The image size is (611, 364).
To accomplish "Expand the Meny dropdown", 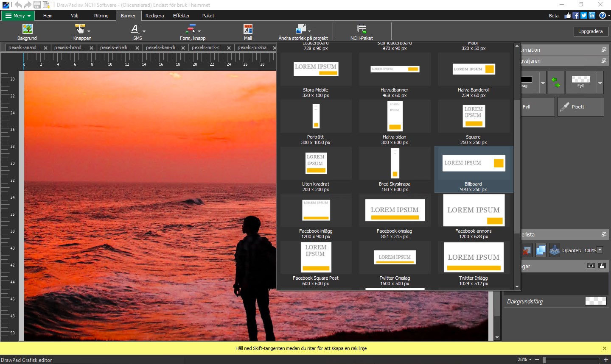I will tap(19, 16).
